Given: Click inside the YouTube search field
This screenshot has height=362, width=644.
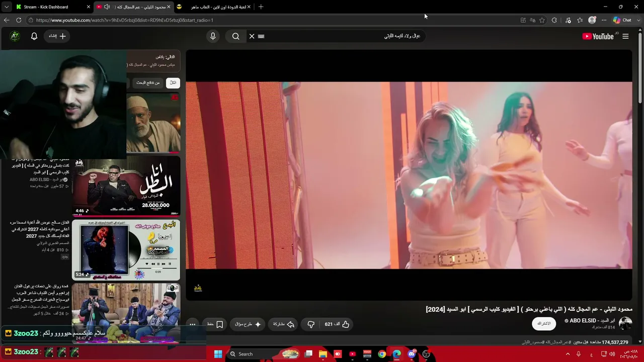Looking at the screenshot, I should 341,36.
